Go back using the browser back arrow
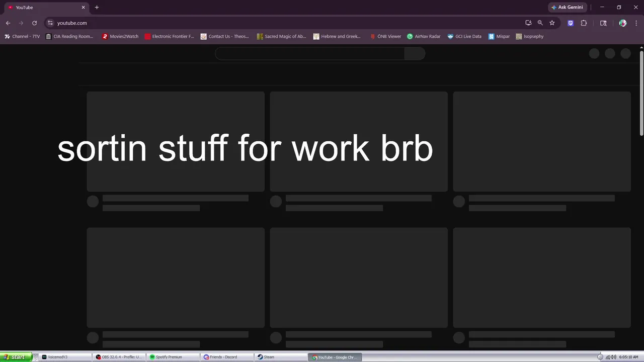 (x=8, y=23)
